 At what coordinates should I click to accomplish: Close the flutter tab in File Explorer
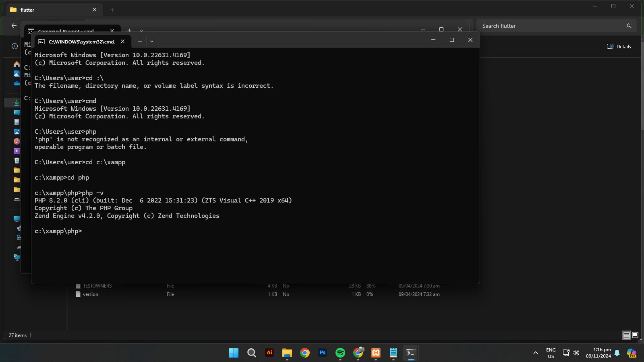coord(95,10)
